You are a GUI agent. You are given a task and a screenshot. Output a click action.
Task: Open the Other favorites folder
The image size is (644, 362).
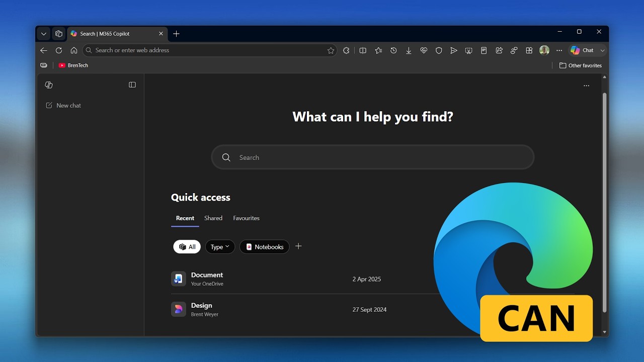click(581, 65)
